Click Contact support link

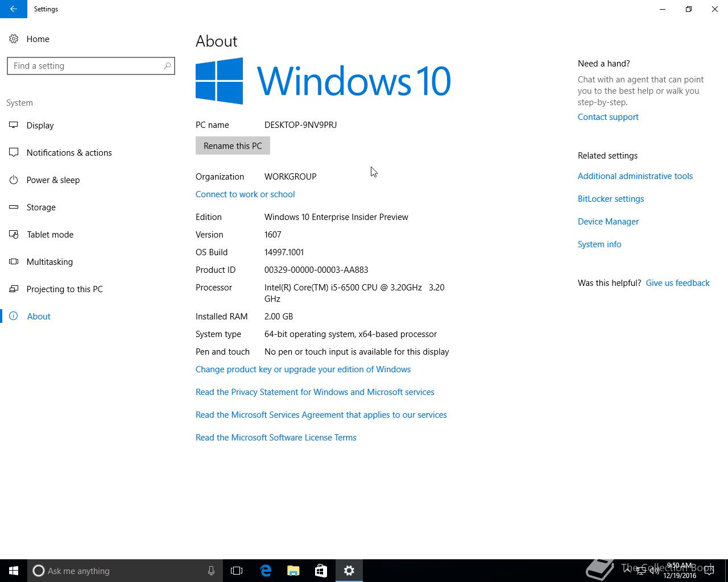coord(608,117)
